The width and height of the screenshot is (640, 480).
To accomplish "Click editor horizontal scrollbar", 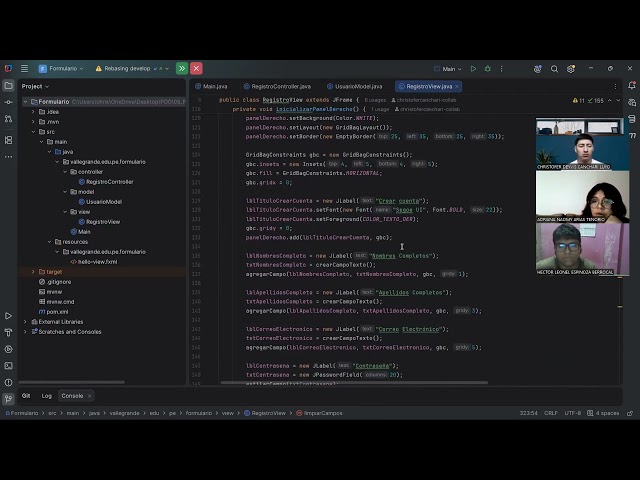I will [x=354, y=382].
